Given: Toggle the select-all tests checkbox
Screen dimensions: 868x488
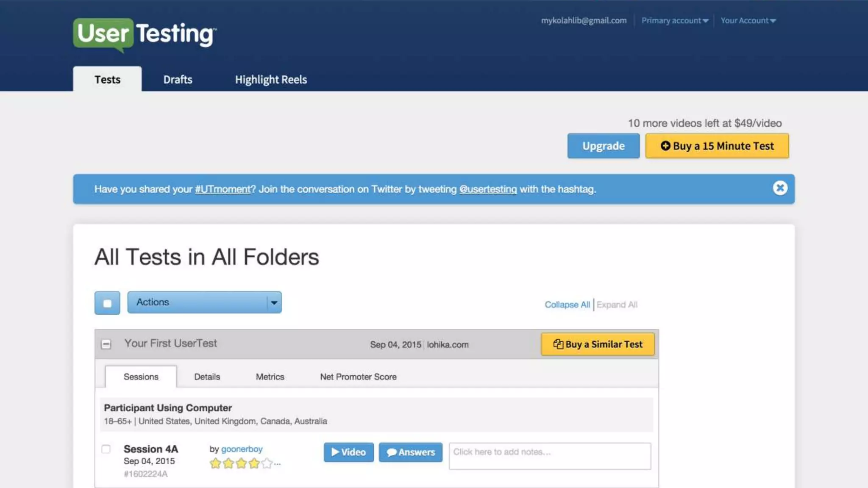Looking at the screenshot, I should point(107,303).
